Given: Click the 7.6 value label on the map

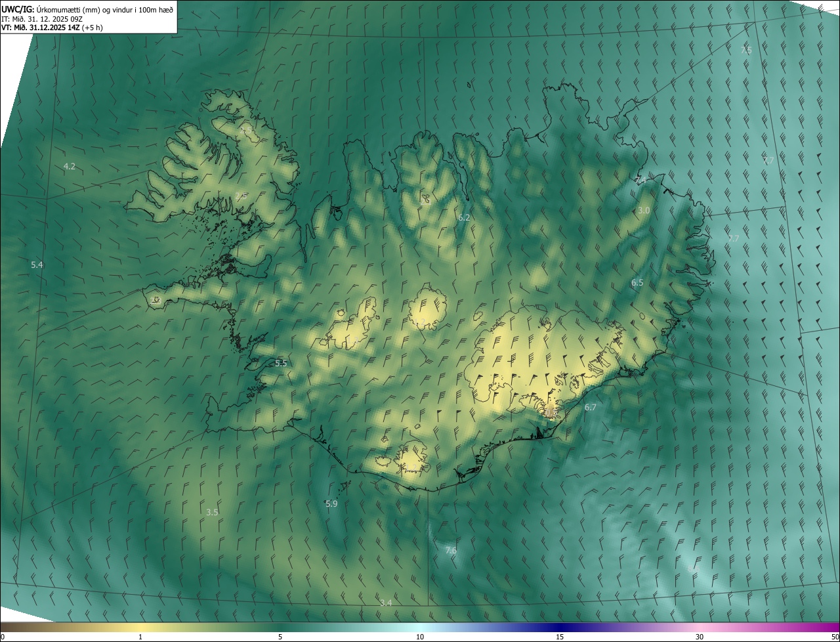Looking at the screenshot, I should [451, 550].
